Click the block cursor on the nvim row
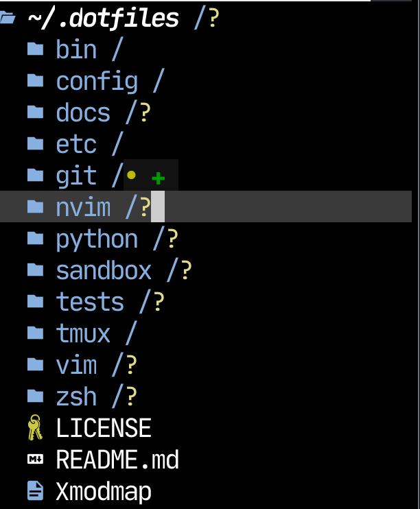The height and width of the screenshot is (509, 420). [x=158, y=206]
